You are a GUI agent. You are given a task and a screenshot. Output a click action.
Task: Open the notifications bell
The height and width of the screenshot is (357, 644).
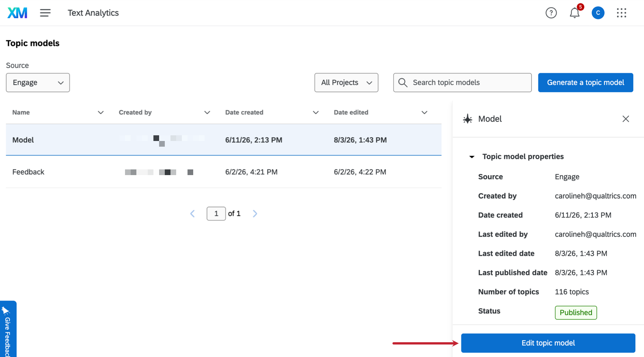point(575,13)
